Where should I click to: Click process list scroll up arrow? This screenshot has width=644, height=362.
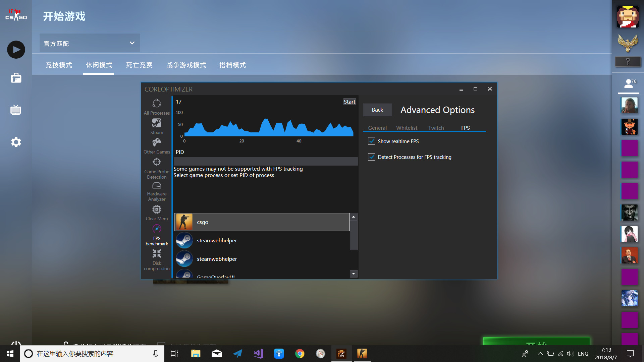(354, 217)
